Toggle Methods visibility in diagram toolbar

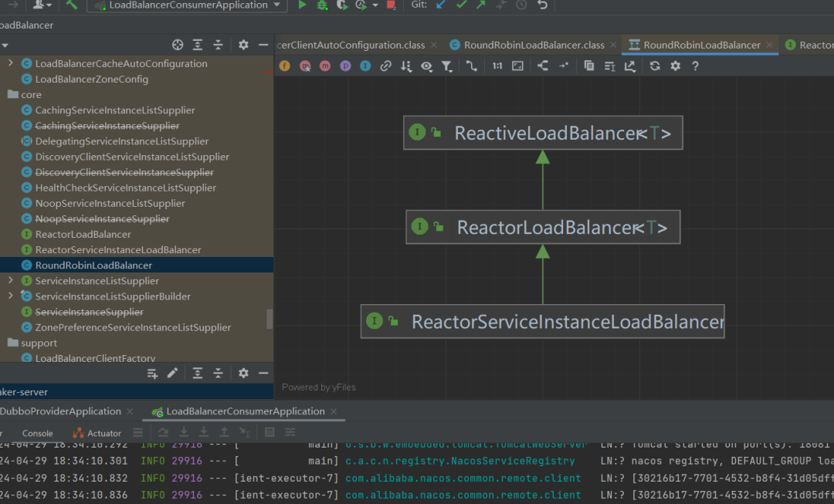[x=325, y=66]
